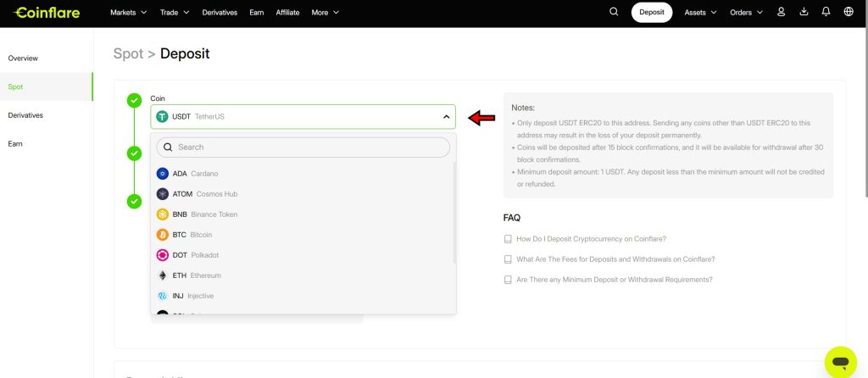
Task: Select the BTC Bitcoin coin option
Action: point(192,235)
